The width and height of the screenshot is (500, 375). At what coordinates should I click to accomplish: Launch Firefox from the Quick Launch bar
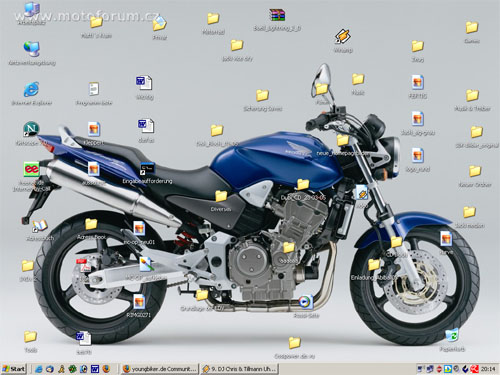click(x=106, y=369)
